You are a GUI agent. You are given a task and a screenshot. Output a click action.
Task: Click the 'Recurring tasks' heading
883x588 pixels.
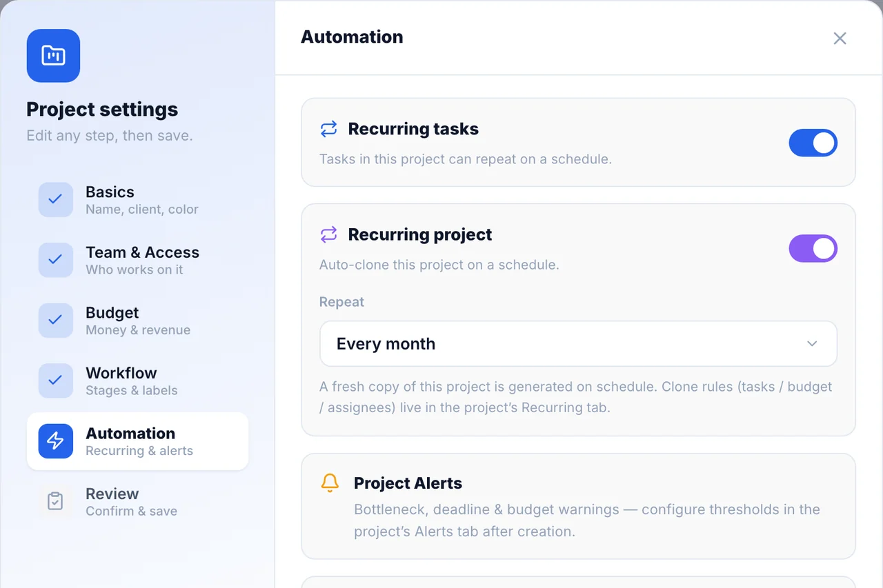413,129
